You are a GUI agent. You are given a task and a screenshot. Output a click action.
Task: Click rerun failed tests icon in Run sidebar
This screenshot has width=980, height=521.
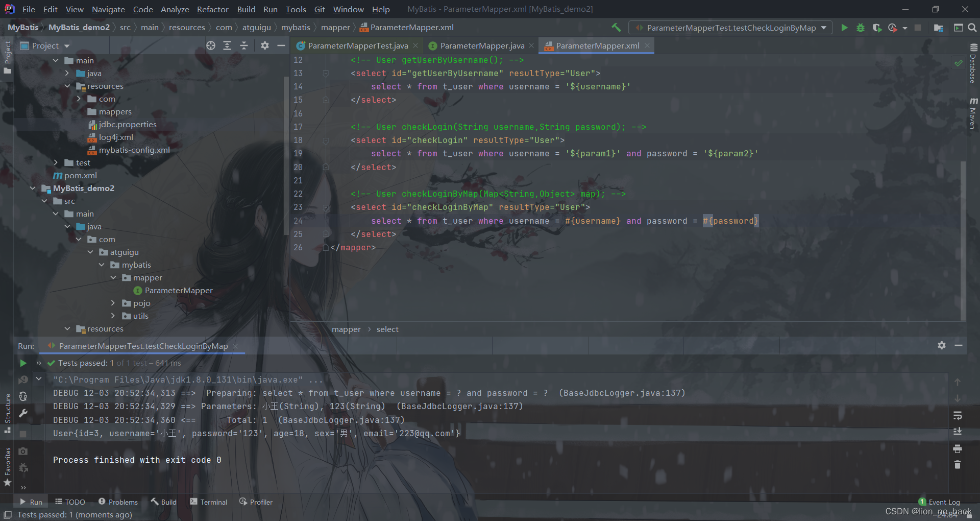pos(23,380)
